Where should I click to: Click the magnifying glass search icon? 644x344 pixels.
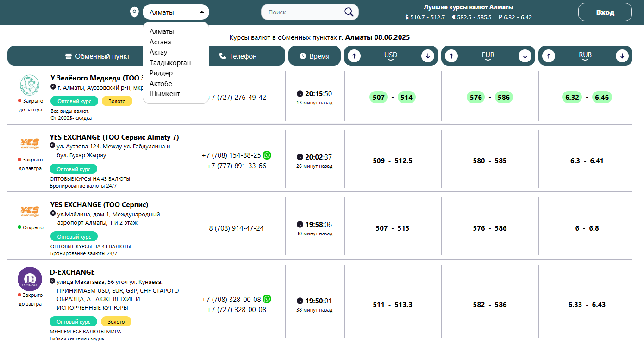(349, 12)
